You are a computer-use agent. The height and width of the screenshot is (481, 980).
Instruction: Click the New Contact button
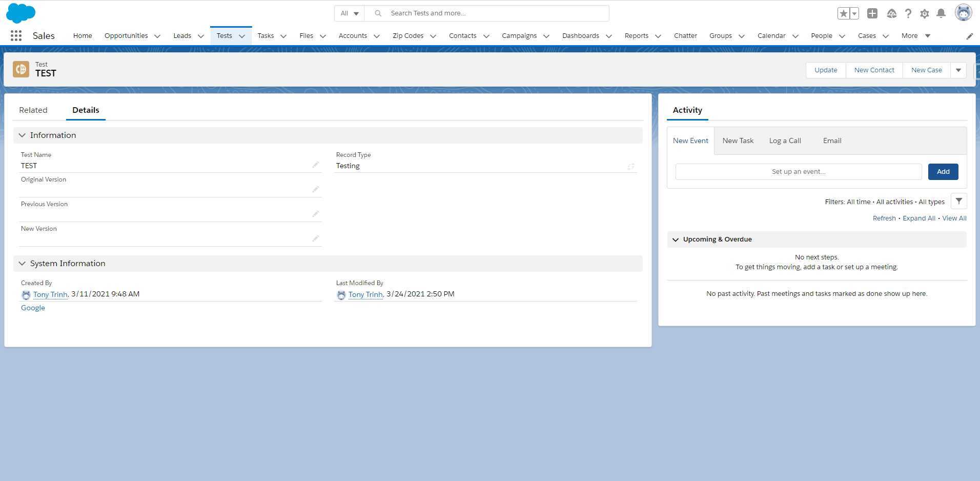pos(874,70)
